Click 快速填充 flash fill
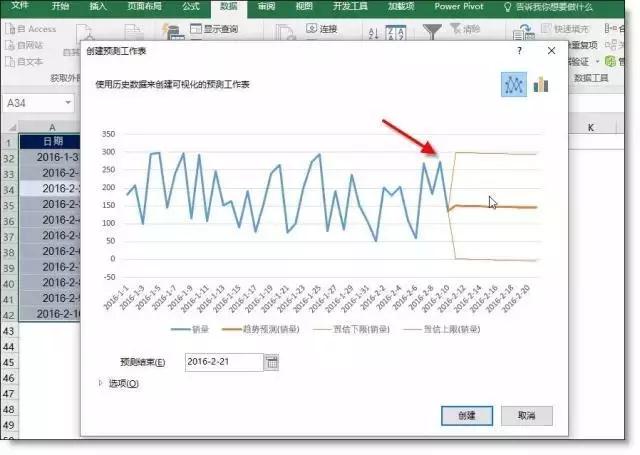 pyautogui.click(x=565, y=29)
